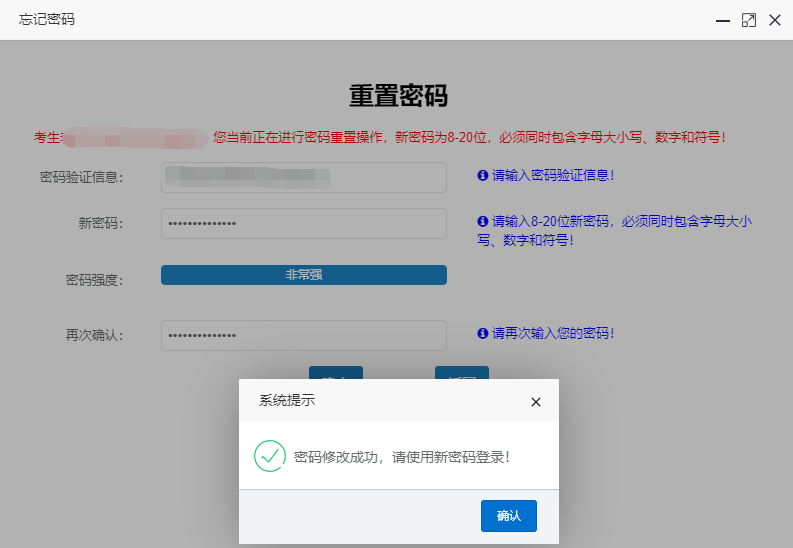Close the 忘记密码 window
793x548 pixels.
[x=775, y=20]
